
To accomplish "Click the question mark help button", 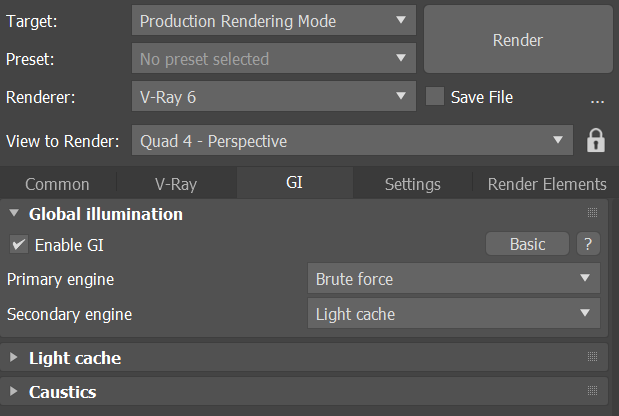I will (x=588, y=244).
